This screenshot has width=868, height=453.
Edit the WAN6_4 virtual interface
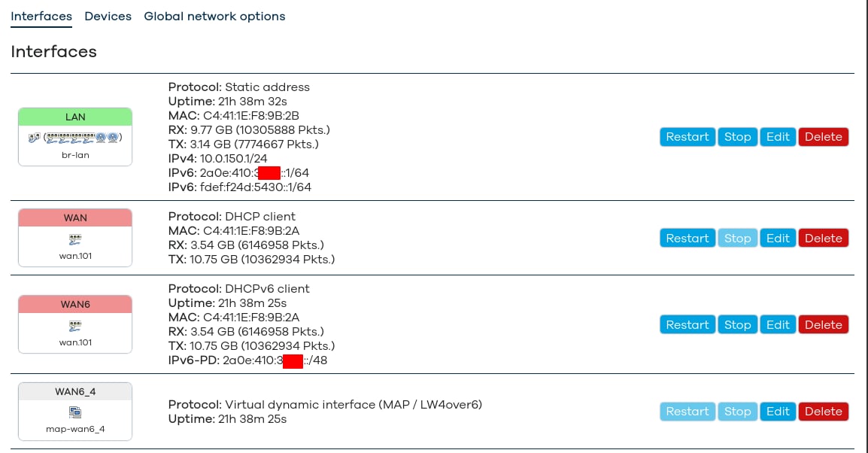(777, 412)
